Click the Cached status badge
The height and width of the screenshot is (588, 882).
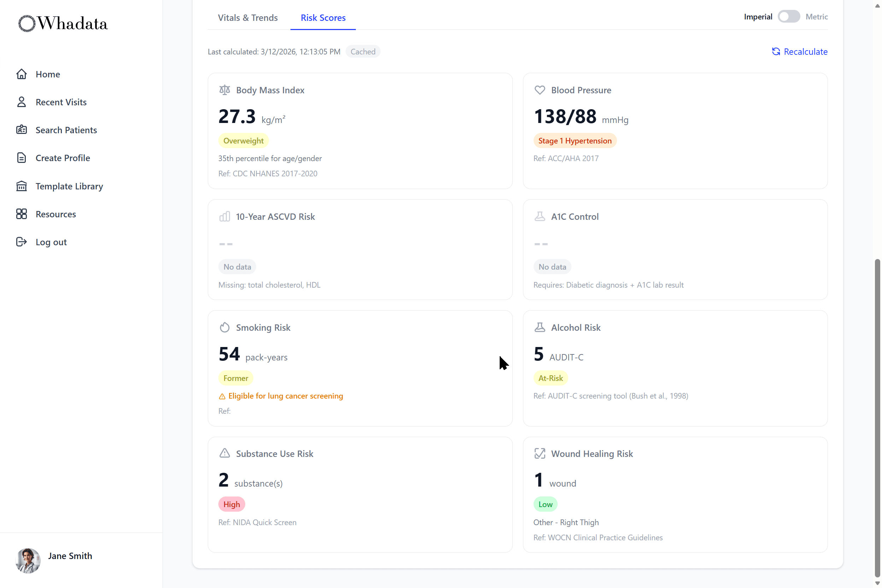click(x=363, y=51)
